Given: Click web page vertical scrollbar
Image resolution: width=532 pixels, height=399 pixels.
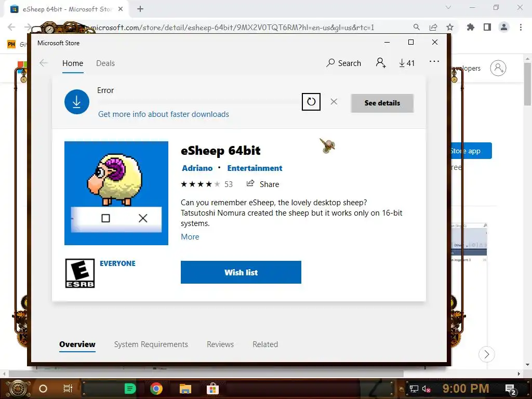Looking at the screenshot, I should coord(527,84).
